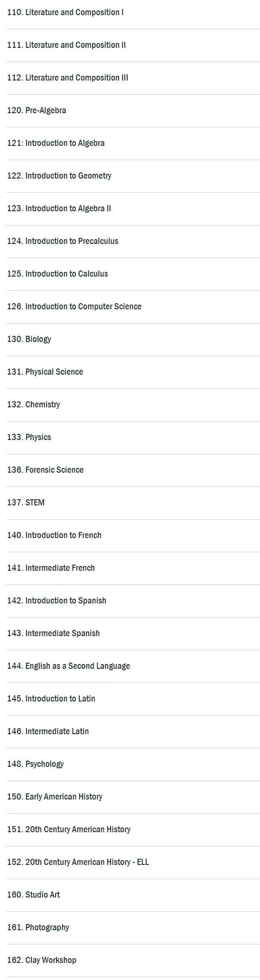Click the 133. Physics course
The height and width of the screenshot is (980, 260).
click(x=29, y=437)
